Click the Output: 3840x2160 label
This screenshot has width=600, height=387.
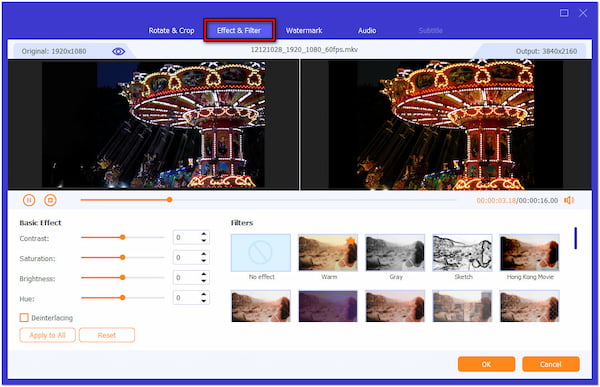[546, 51]
